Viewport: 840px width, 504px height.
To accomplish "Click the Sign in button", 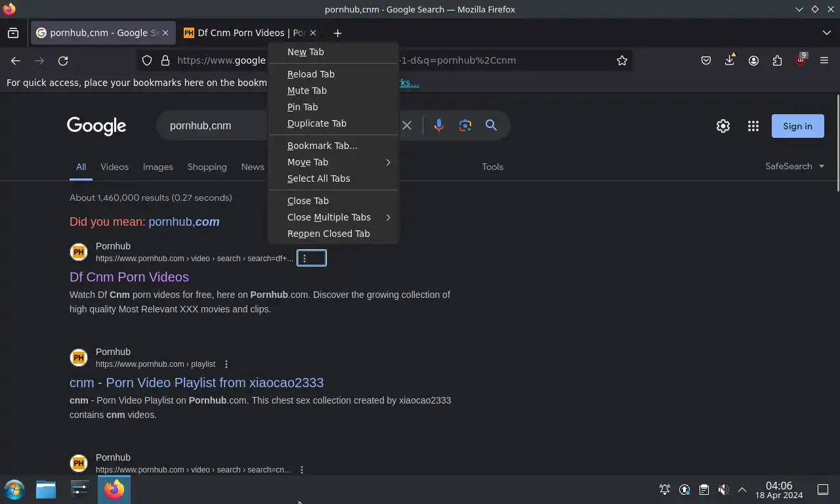I will (798, 126).
